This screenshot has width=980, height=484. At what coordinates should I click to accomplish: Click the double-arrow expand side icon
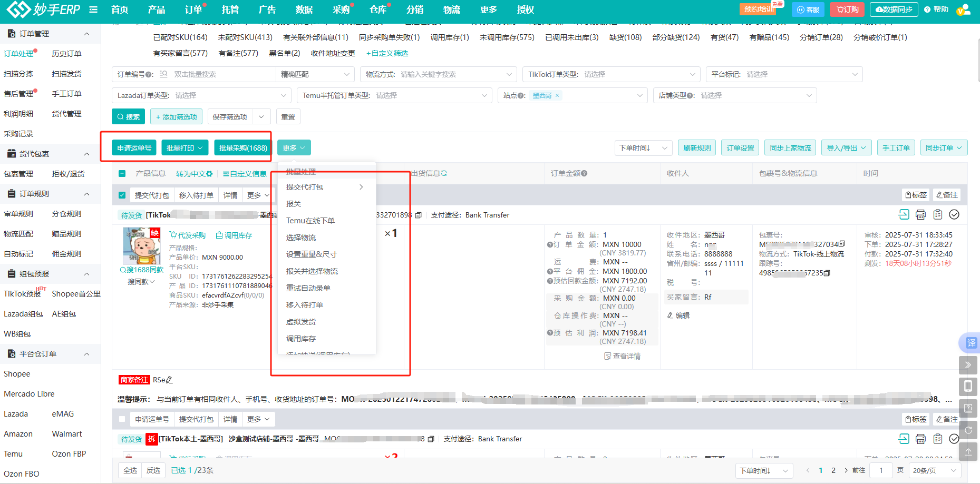click(968, 365)
